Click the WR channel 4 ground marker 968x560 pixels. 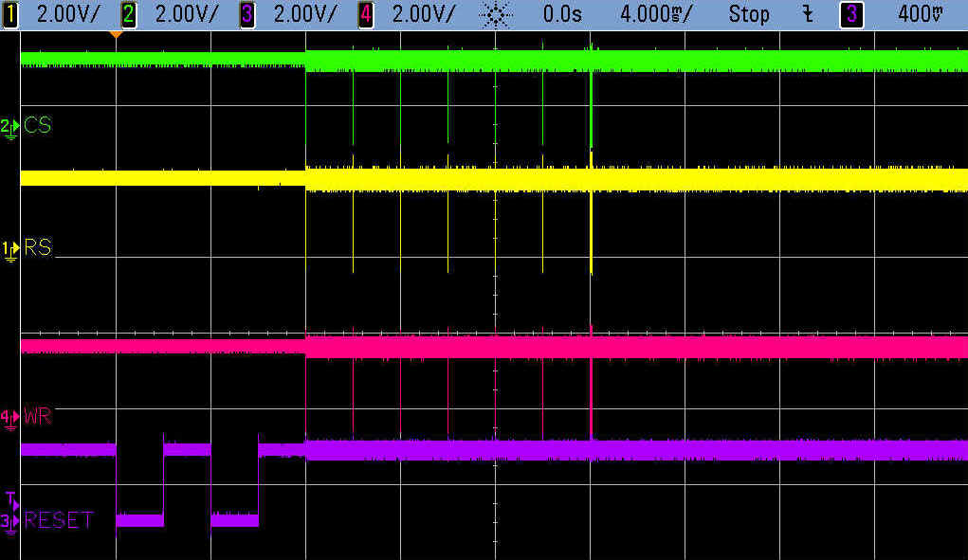point(9,417)
